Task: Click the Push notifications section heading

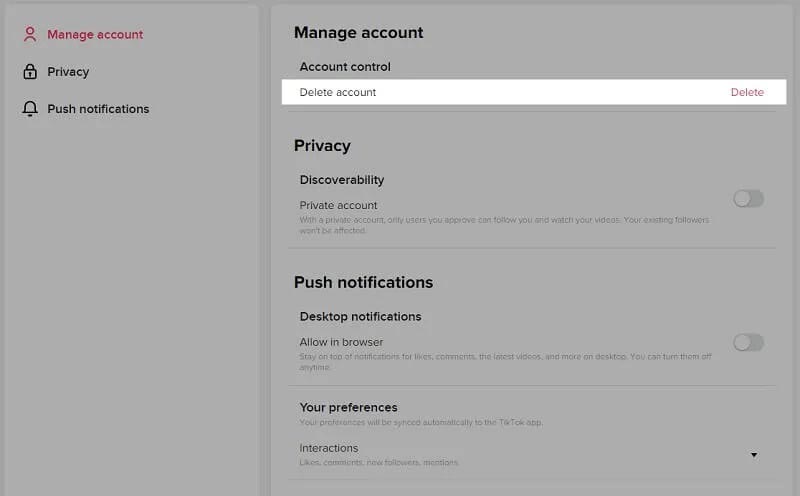Action: coord(363,282)
